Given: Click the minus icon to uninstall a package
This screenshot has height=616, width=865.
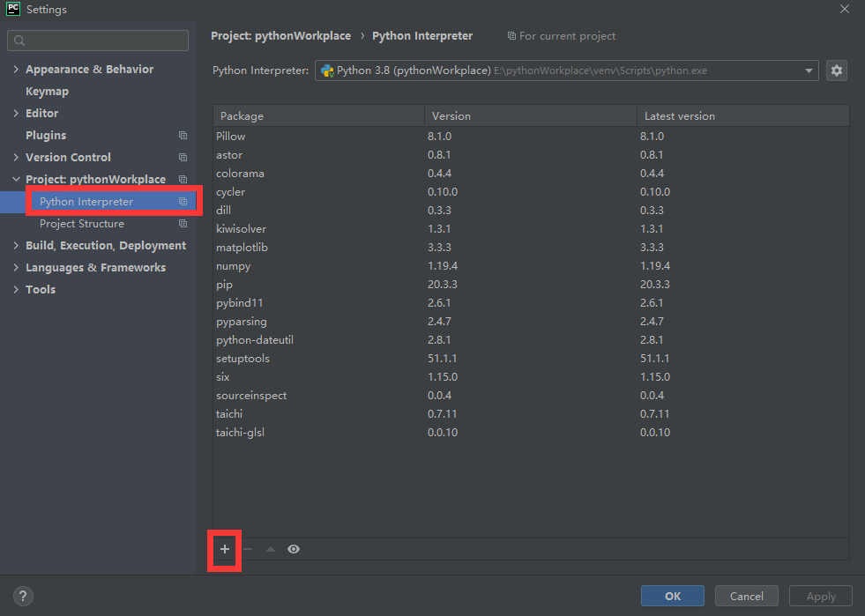Looking at the screenshot, I should click(x=247, y=549).
